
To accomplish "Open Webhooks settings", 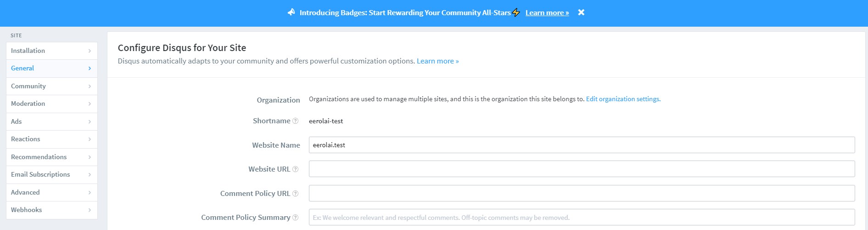I will click(x=52, y=210).
